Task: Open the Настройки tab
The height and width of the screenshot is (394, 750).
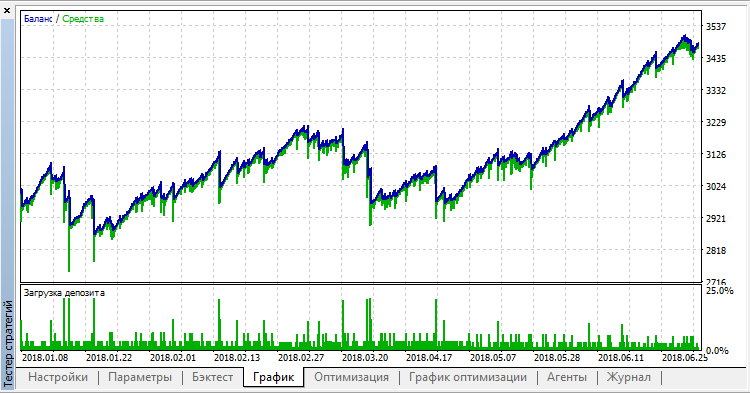Action: (x=58, y=377)
